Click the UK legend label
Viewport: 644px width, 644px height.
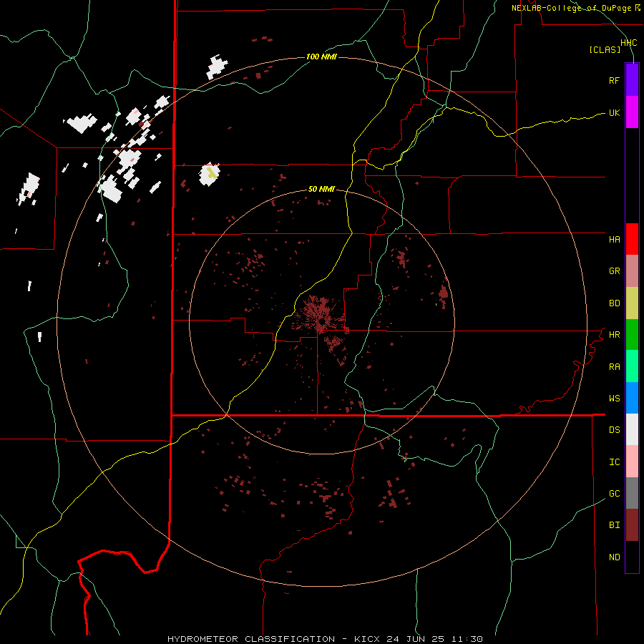pos(614,112)
